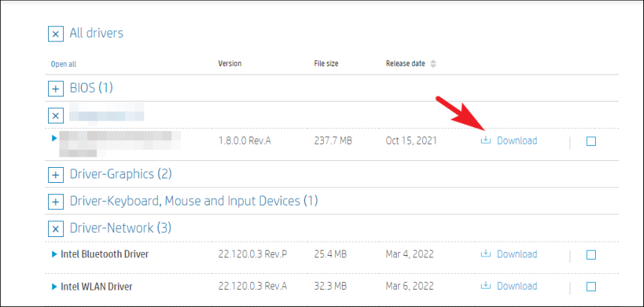Expand the Driver-Graphics (2) category
The image size is (644, 307).
point(56,175)
